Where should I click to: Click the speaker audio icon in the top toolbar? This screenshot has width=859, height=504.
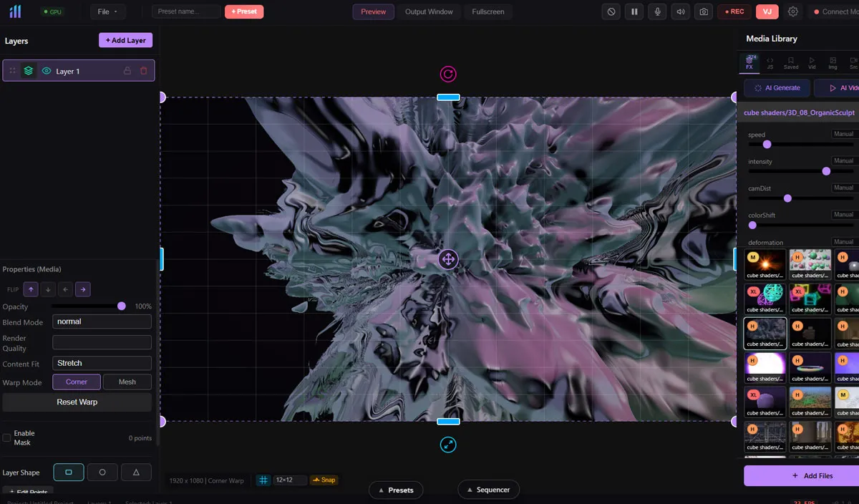(680, 11)
